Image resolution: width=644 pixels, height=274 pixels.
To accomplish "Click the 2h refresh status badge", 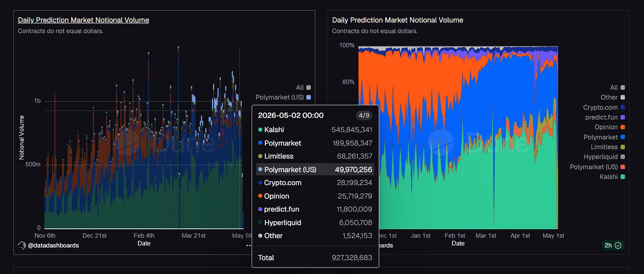I will click(x=613, y=245).
